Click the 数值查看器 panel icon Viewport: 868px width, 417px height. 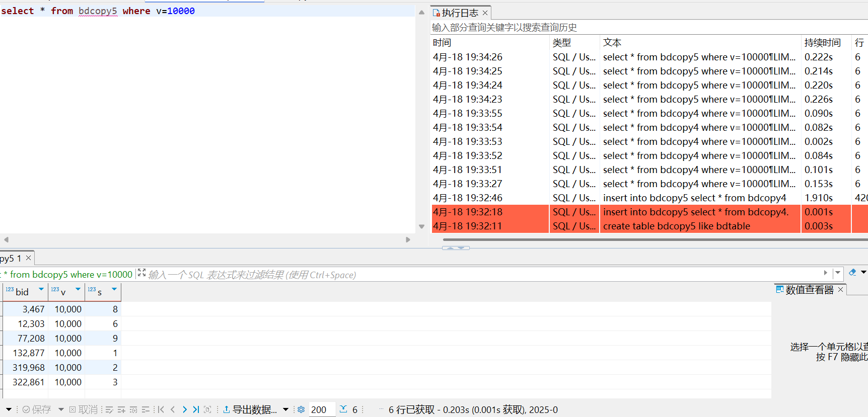pyautogui.click(x=779, y=289)
